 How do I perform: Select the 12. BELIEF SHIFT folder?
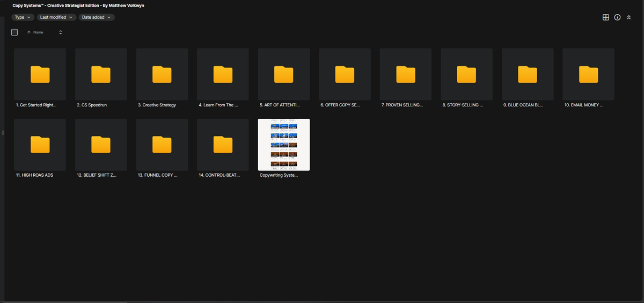click(101, 145)
